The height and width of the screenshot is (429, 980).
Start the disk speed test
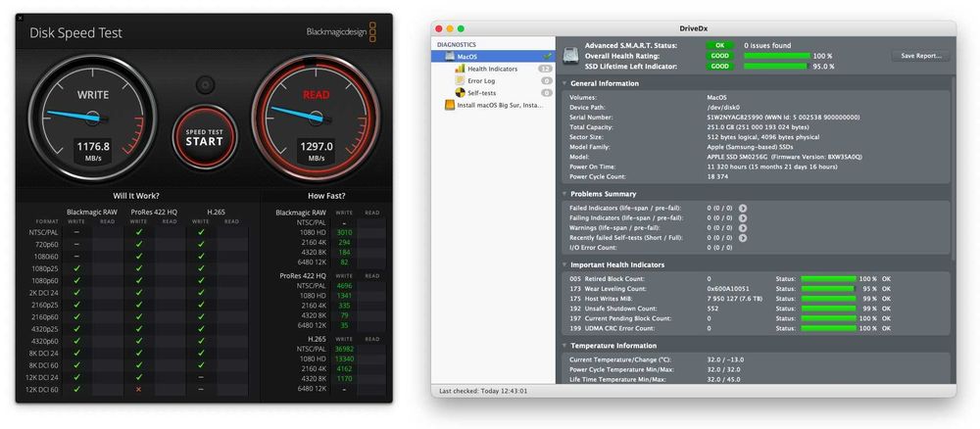click(x=205, y=137)
